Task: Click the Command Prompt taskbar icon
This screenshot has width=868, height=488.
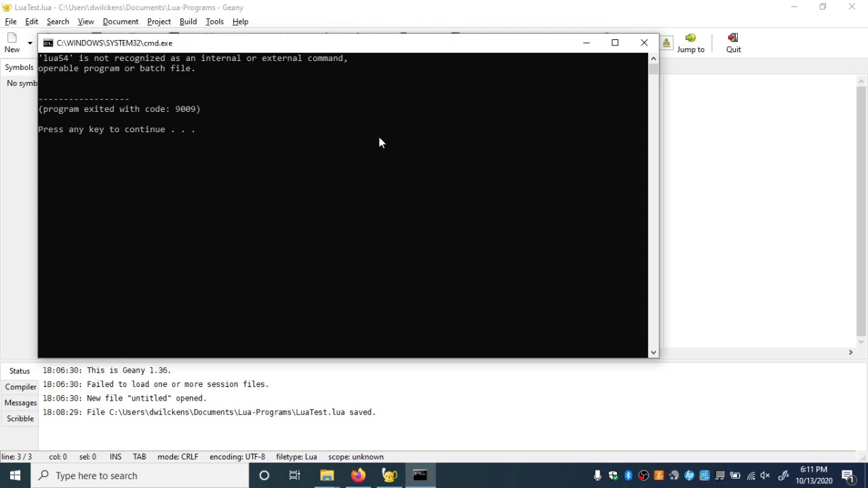Action: click(420, 476)
